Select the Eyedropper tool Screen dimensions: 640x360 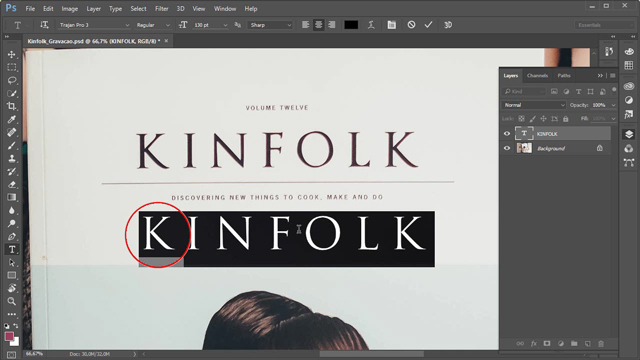click(11, 119)
